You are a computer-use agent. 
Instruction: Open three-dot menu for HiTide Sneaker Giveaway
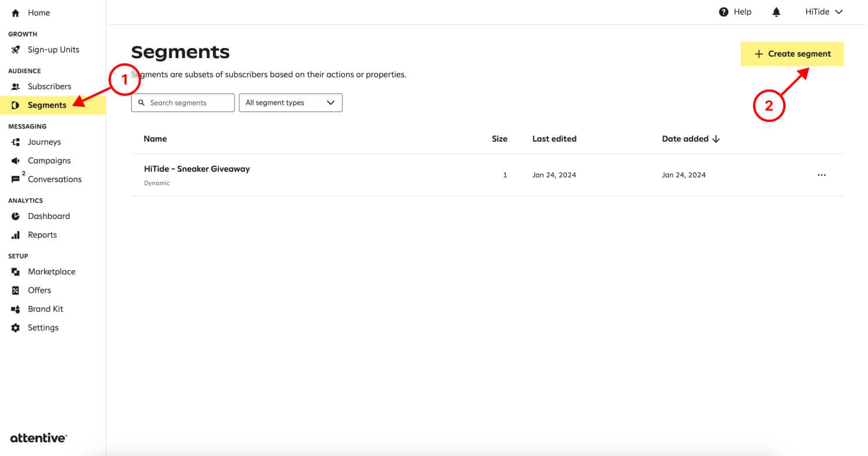[821, 175]
